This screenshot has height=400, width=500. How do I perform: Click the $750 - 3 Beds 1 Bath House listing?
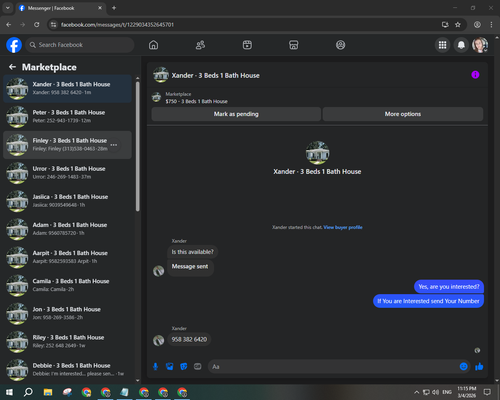[197, 101]
